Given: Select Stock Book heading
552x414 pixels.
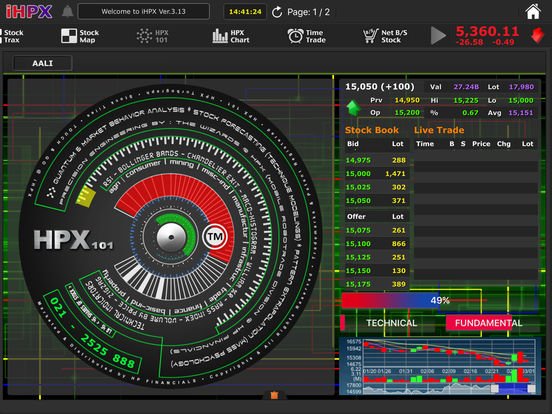Looking at the screenshot, I should [372, 130].
